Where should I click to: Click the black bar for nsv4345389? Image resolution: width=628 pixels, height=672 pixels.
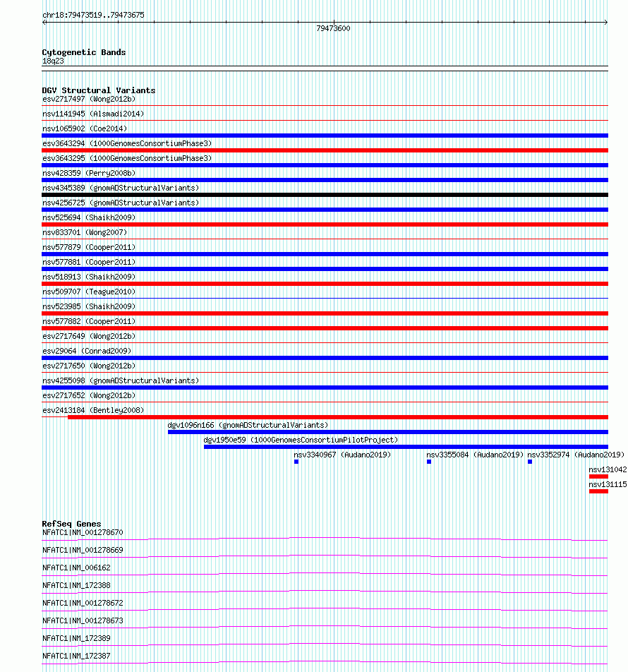click(x=325, y=195)
